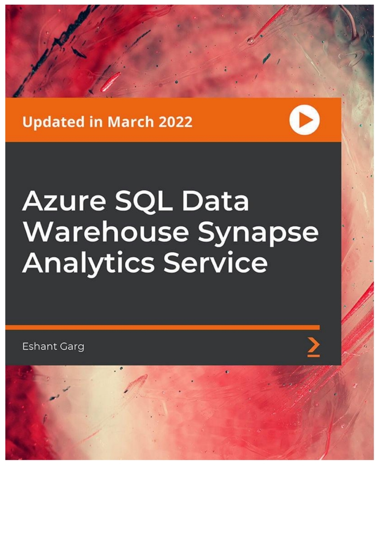Click the orange Packt chevron logo
This screenshot has width=392, height=555.
pyautogui.click(x=314, y=347)
